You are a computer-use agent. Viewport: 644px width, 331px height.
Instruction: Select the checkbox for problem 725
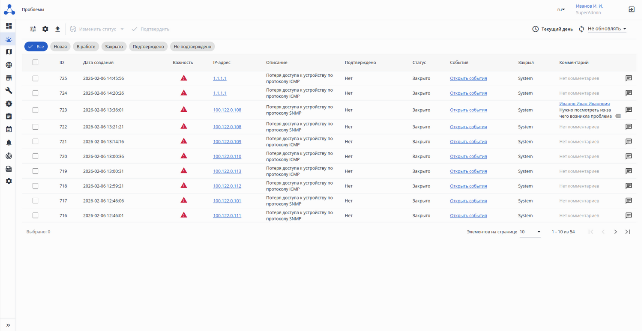[x=36, y=78]
